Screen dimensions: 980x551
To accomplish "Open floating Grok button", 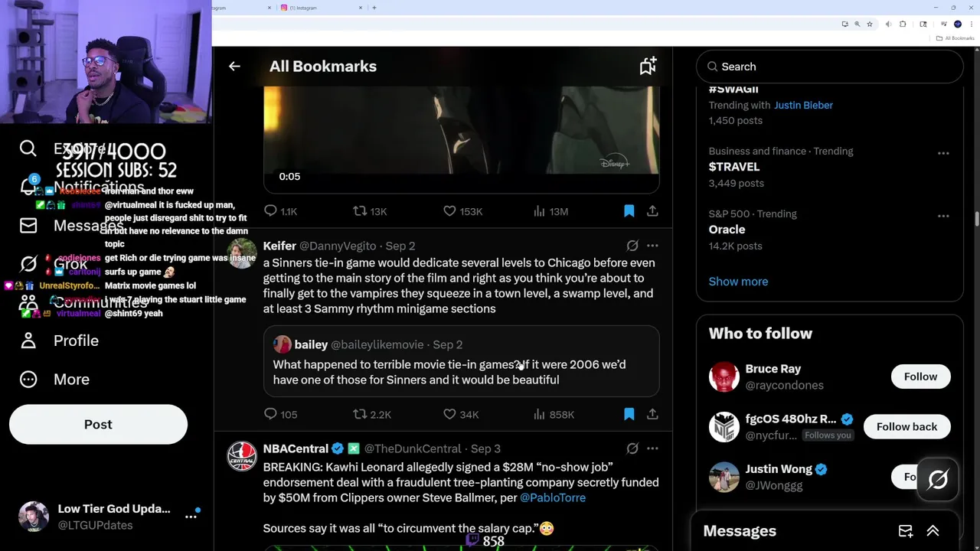I will (938, 480).
